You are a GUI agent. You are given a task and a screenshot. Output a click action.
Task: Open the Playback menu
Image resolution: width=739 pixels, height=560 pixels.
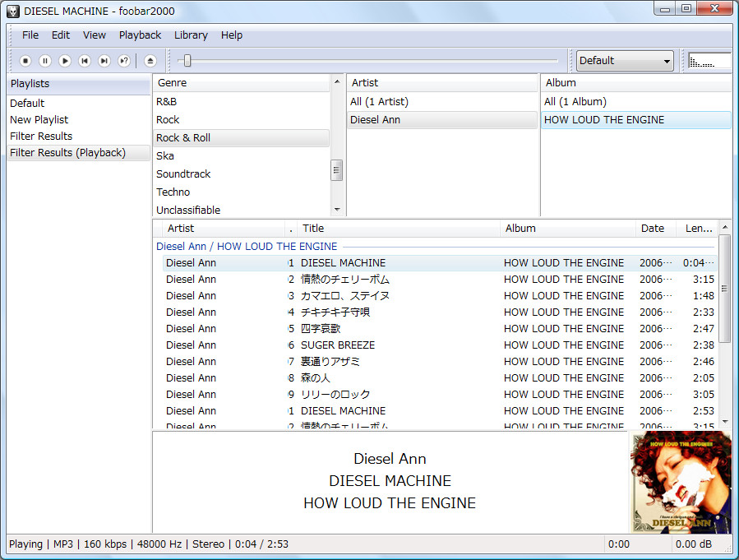click(140, 35)
